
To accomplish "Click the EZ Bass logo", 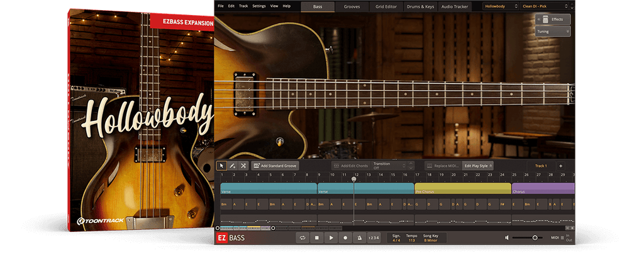I will 230,237.
